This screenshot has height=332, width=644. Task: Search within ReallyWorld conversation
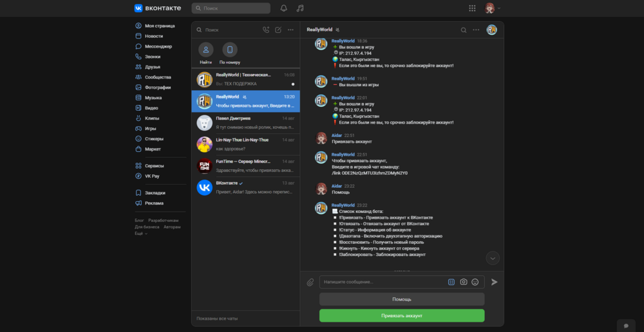pyautogui.click(x=464, y=30)
